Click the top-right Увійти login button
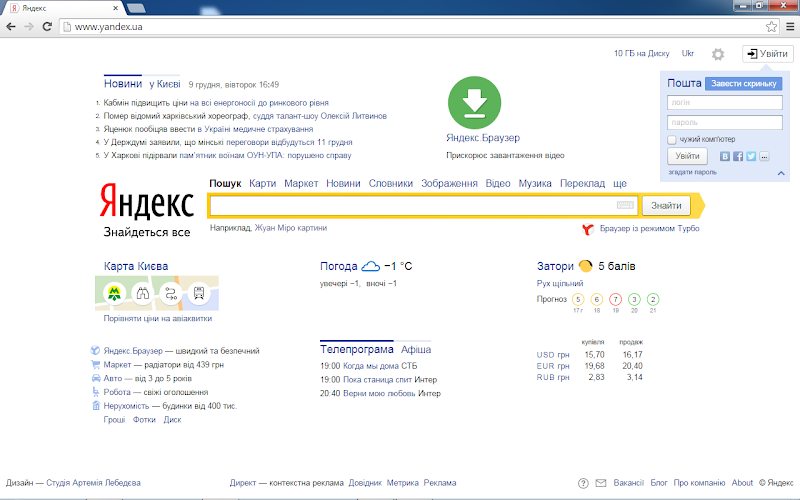Viewport: 800px width, 500px height. click(x=768, y=54)
